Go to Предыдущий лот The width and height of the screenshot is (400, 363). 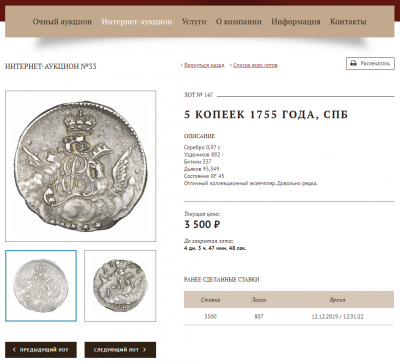coord(41,350)
